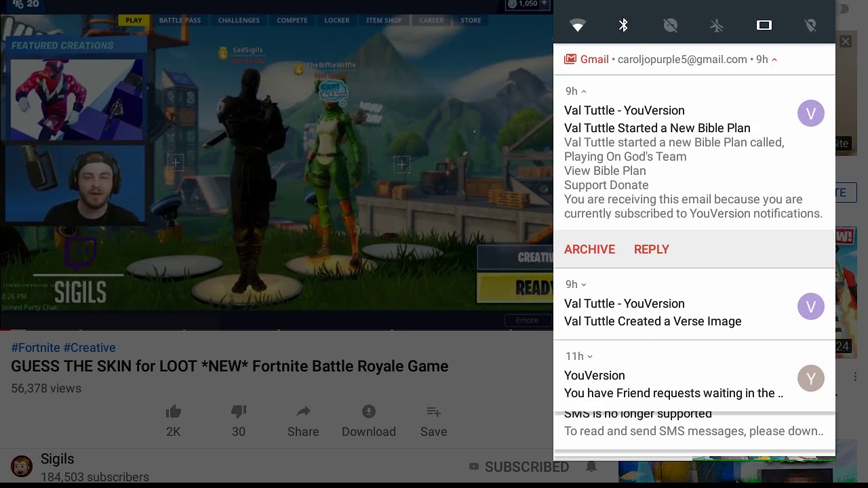This screenshot has height=488, width=868.
Task: Download the video
Action: pyautogui.click(x=368, y=412)
